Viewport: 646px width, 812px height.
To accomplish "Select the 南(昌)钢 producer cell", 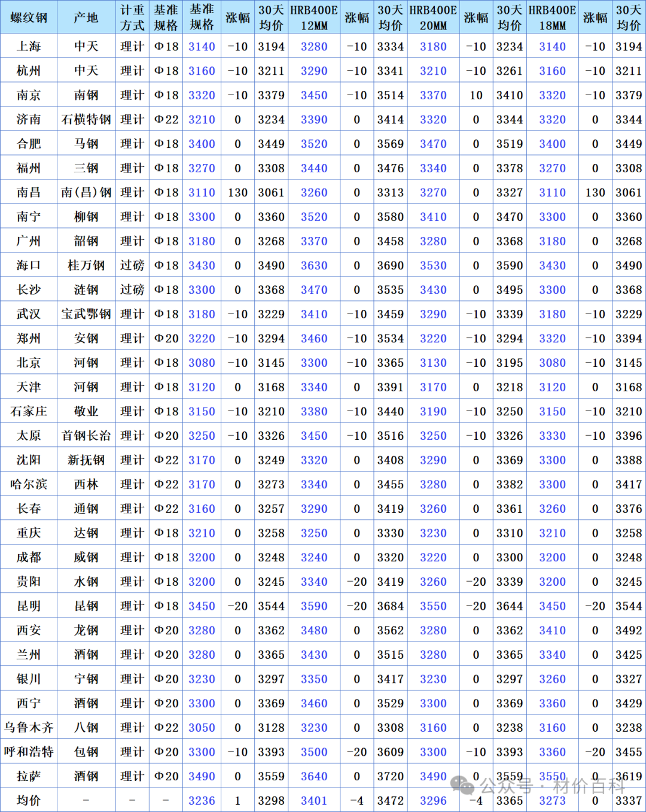I will [86, 192].
